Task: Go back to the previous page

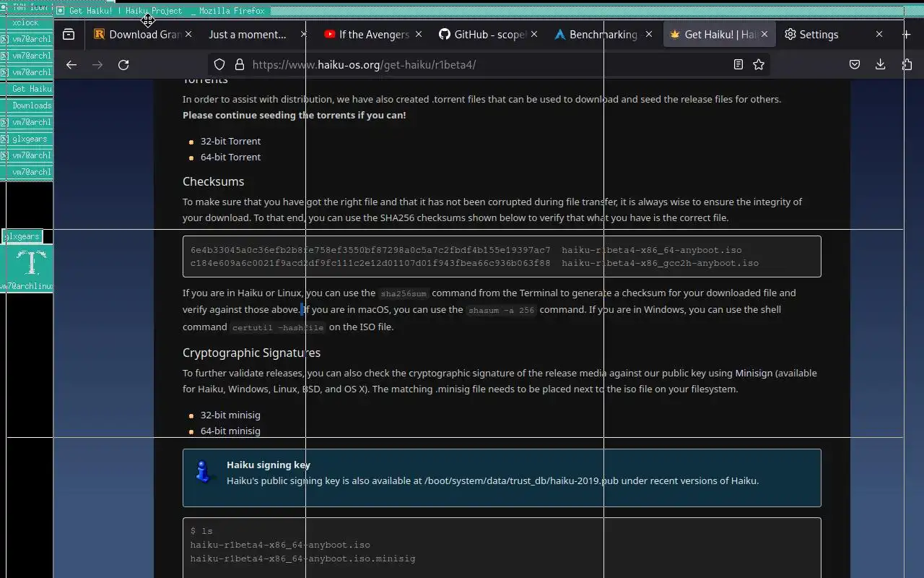Action: (x=71, y=64)
